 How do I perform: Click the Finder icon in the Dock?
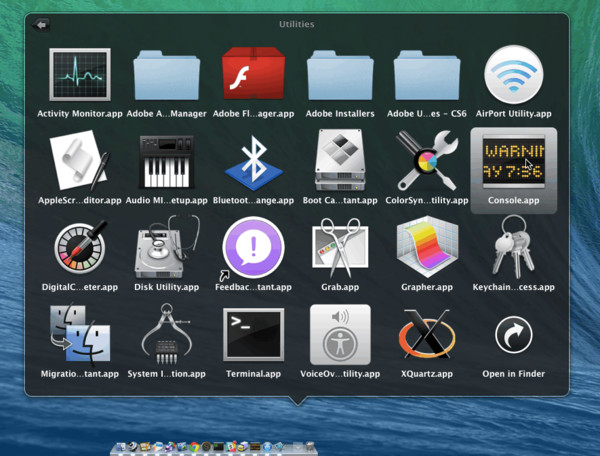pos(121,447)
